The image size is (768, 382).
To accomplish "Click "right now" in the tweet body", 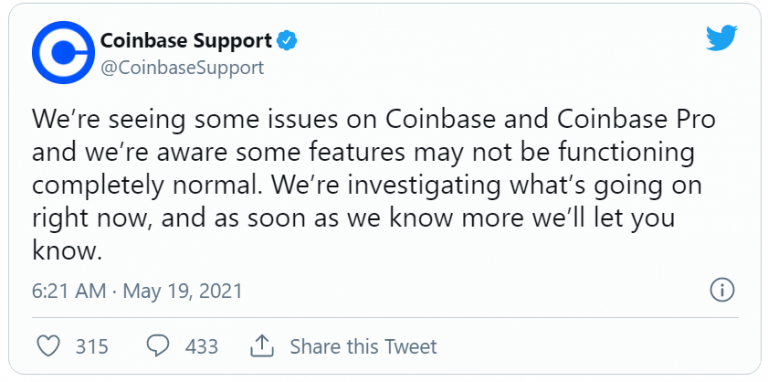I will coord(92,219).
